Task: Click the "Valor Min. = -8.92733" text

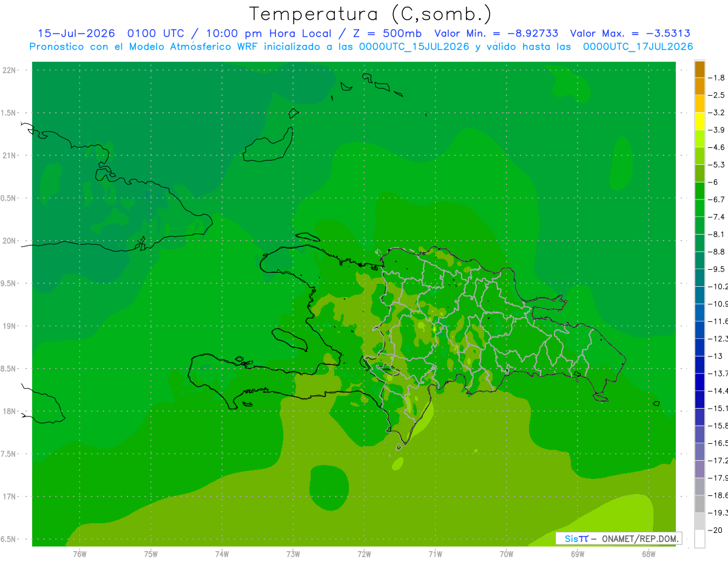Action: point(497,33)
